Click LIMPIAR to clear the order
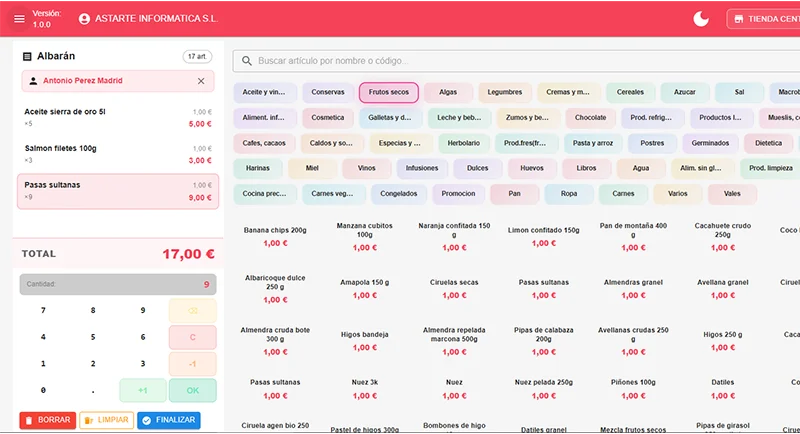Viewport: 800px width, 434px height. point(106,420)
